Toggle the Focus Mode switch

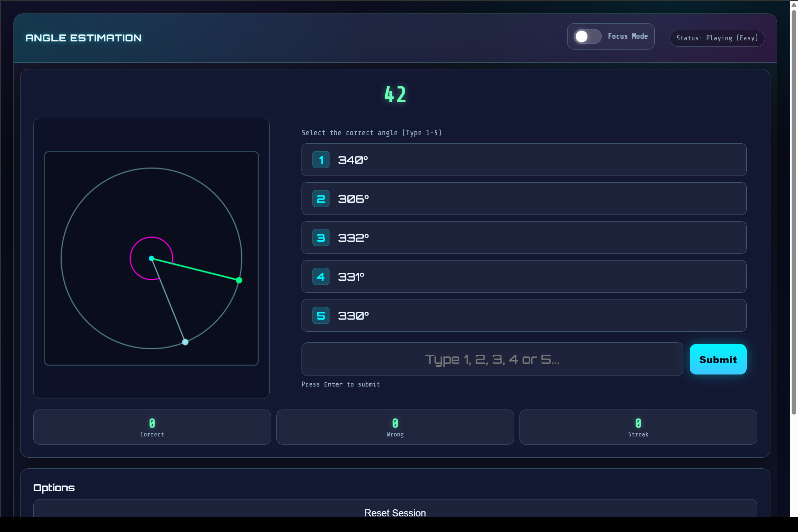point(587,36)
